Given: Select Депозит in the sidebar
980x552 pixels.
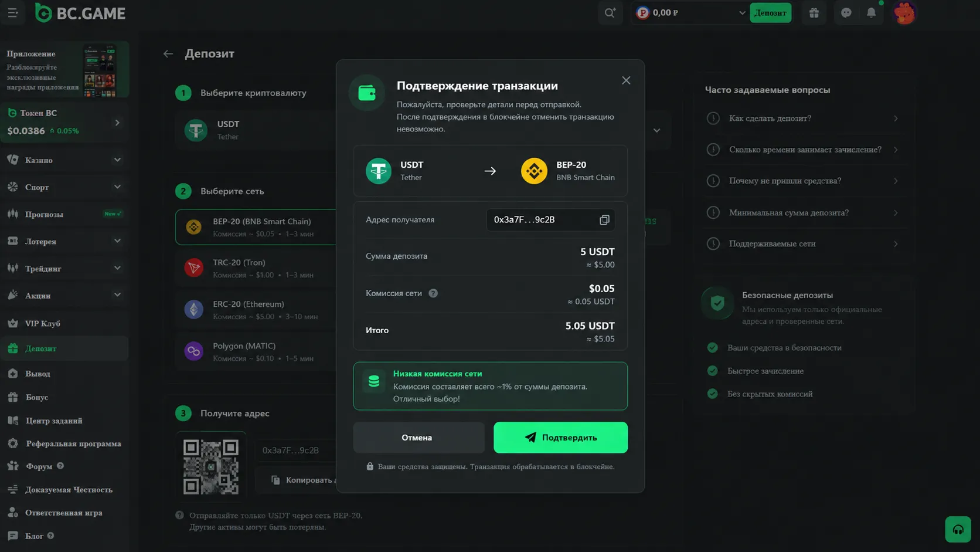Looking at the screenshot, I should (x=64, y=348).
